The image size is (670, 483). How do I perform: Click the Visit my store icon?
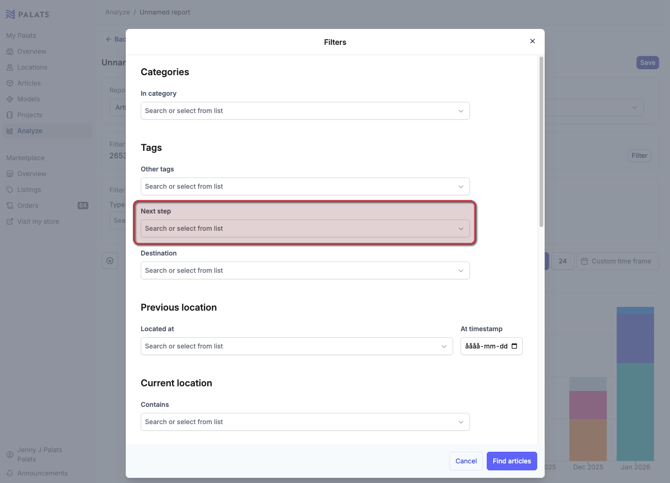10,221
